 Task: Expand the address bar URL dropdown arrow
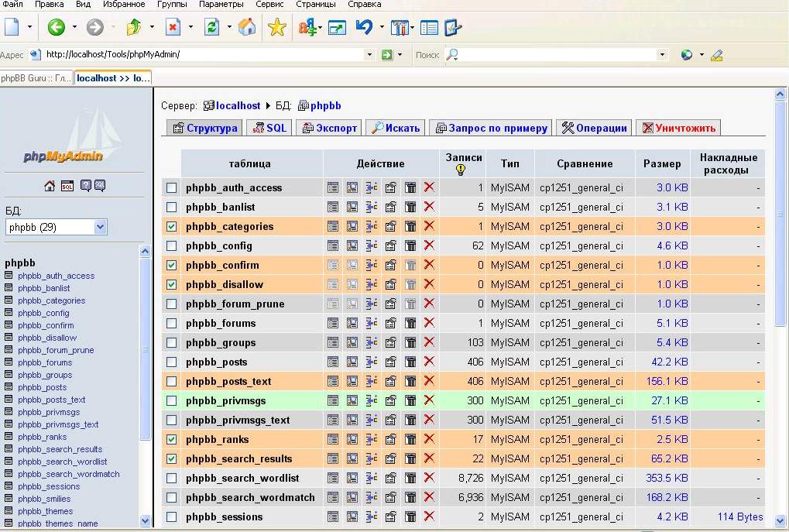click(x=370, y=54)
